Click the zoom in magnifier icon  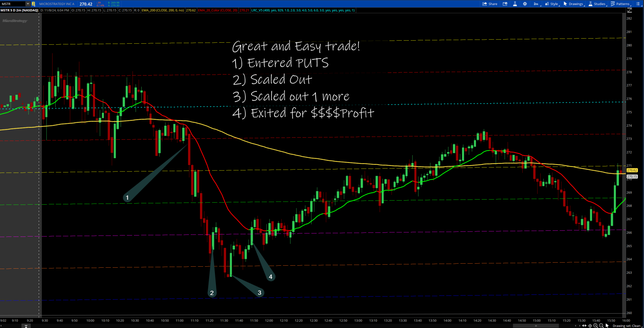[x=596, y=326]
